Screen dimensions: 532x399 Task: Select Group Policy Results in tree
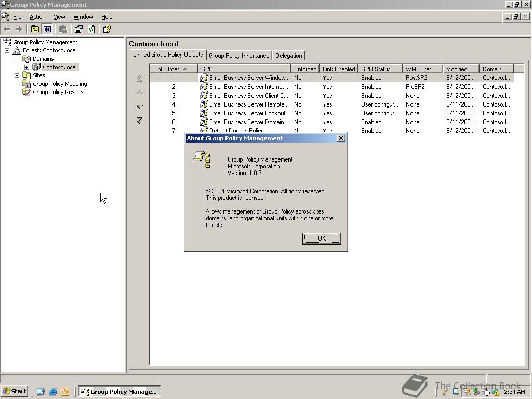point(58,92)
